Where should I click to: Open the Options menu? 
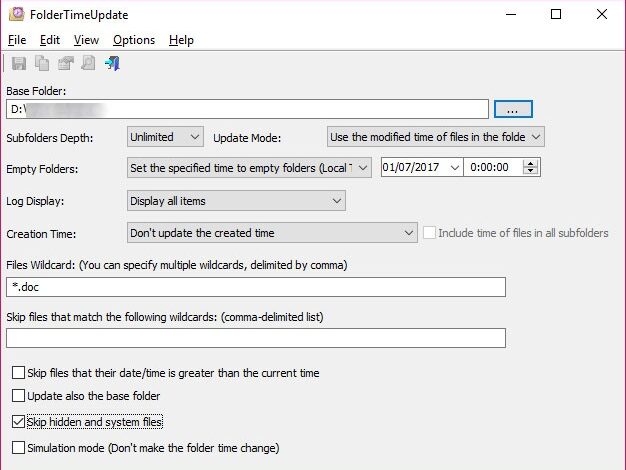pyautogui.click(x=134, y=40)
